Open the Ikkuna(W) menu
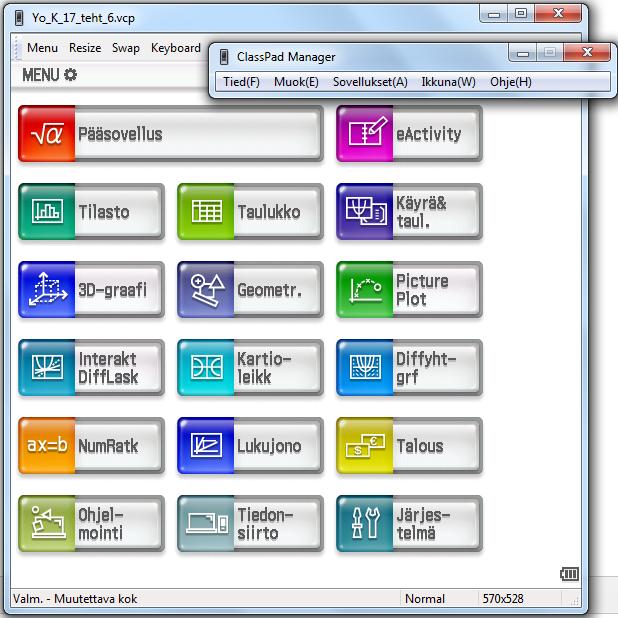Screen dimensions: 618x618 tap(449, 82)
